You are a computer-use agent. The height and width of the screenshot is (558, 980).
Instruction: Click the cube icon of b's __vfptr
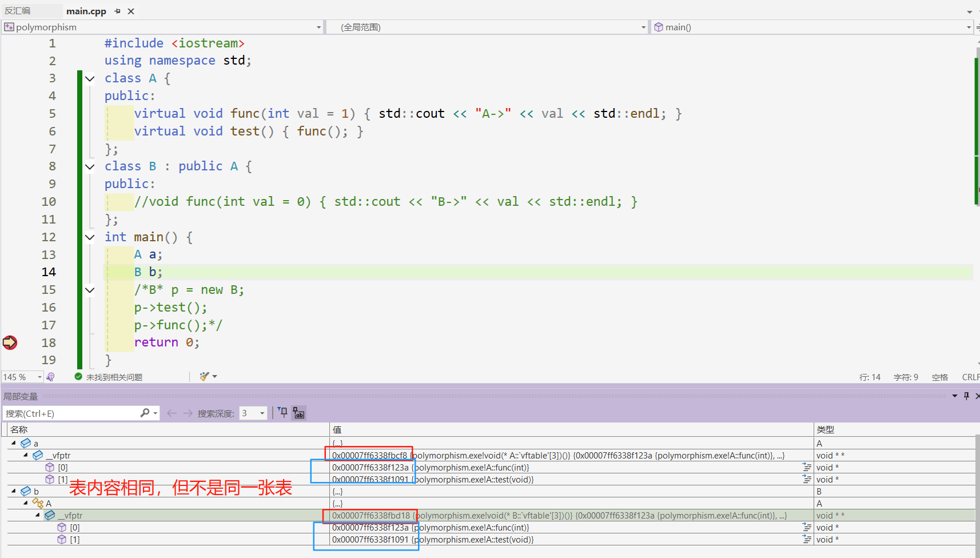pos(50,515)
